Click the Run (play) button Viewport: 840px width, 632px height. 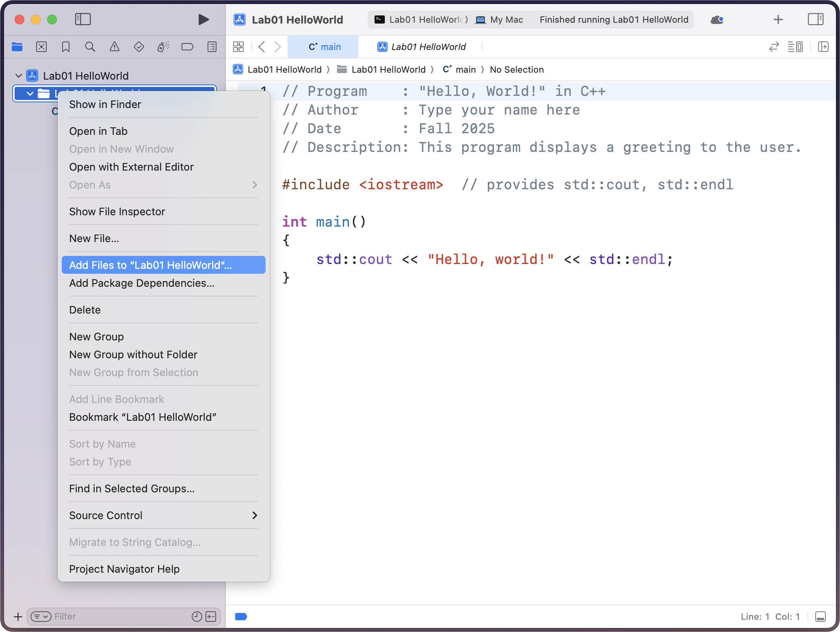(x=204, y=19)
